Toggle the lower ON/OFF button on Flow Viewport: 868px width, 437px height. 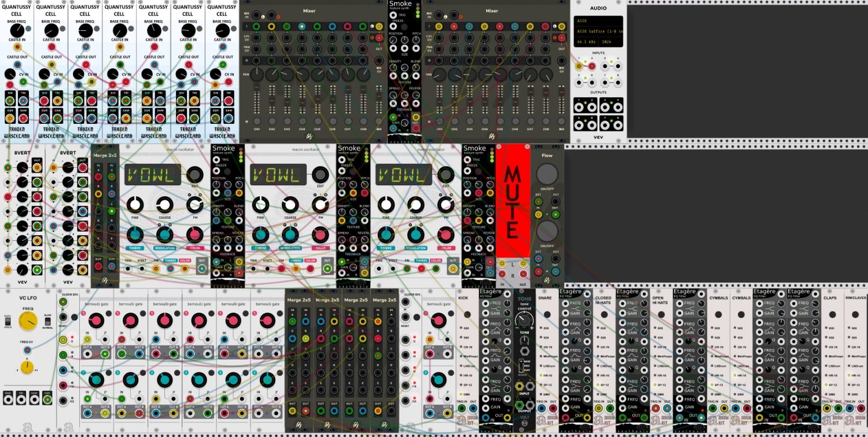click(x=547, y=232)
